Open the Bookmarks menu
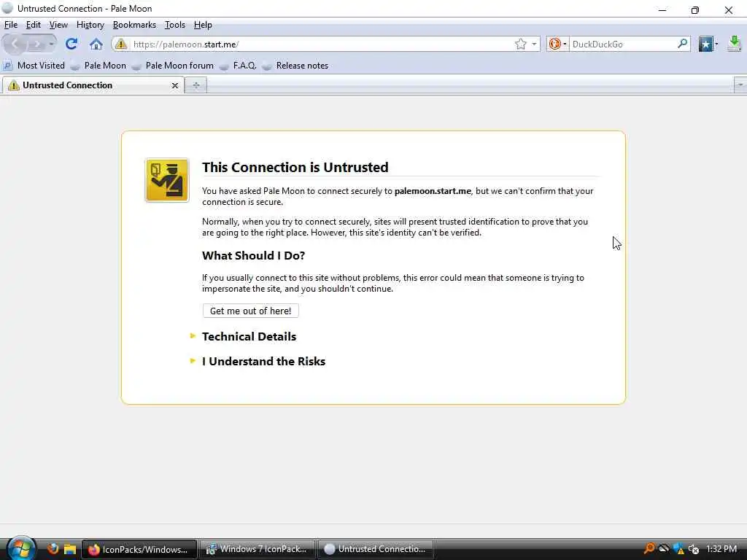This screenshot has height=560, width=747. point(134,25)
